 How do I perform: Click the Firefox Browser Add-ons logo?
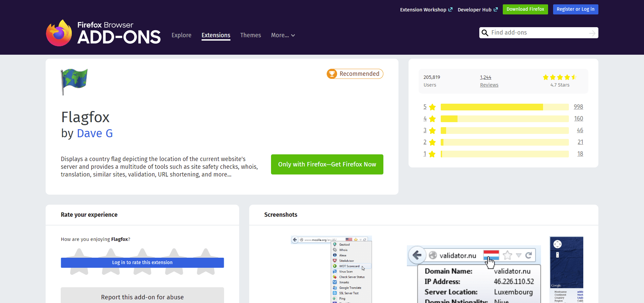(103, 33)
